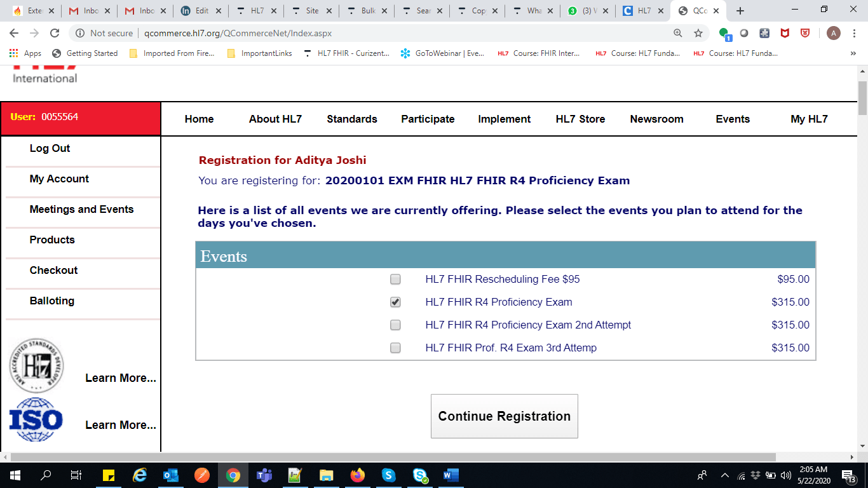Click the ISO logo image
The height and width of the screenshot is (488, 868).
[x=36, y=419]
